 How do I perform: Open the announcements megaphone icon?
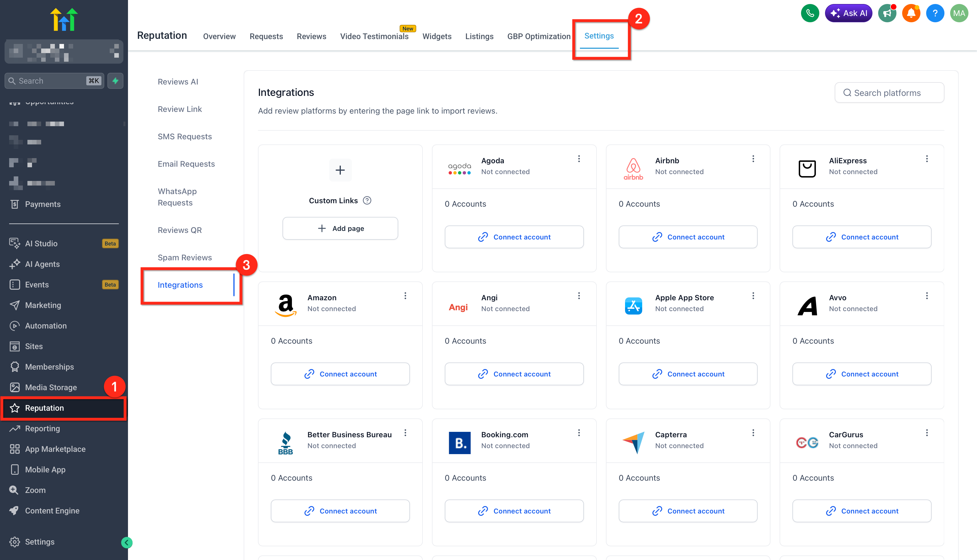tap(887, 13)
